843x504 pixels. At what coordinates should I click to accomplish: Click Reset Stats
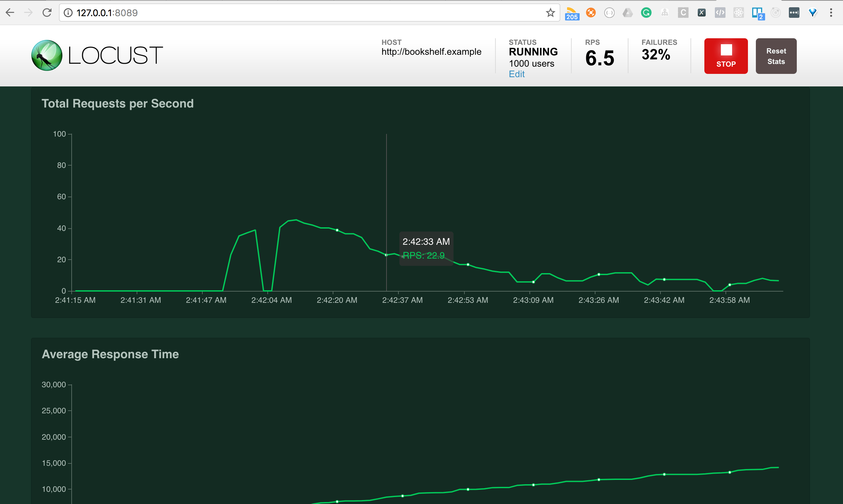tap(776, 56)
